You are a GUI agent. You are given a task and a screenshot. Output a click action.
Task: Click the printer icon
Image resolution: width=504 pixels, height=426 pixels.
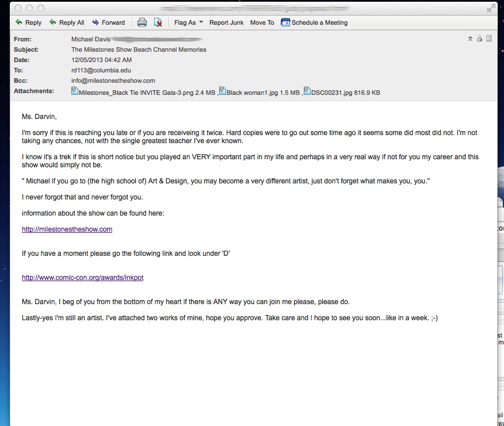click(142, 22)
